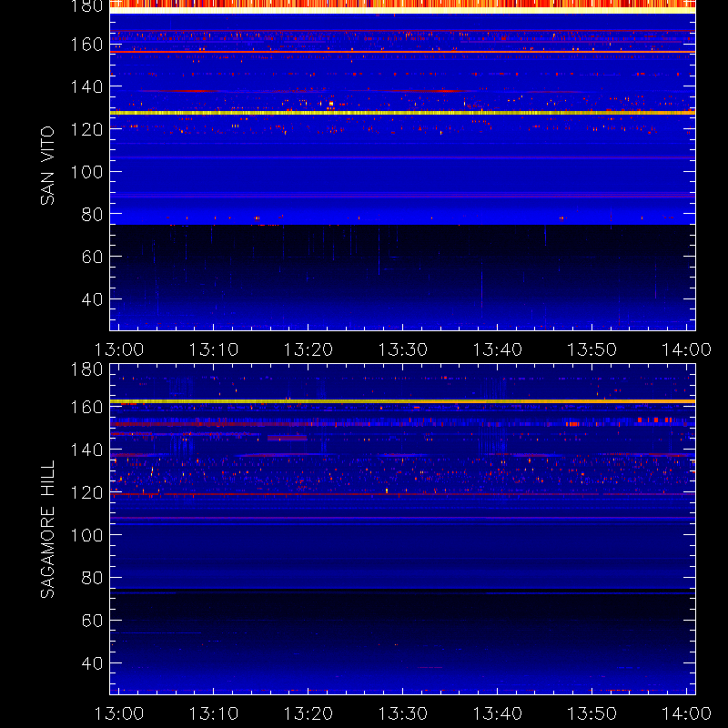Pick the 13:40 time label under San Vito plot
This screenshot has width=728, height=728.
498,349
